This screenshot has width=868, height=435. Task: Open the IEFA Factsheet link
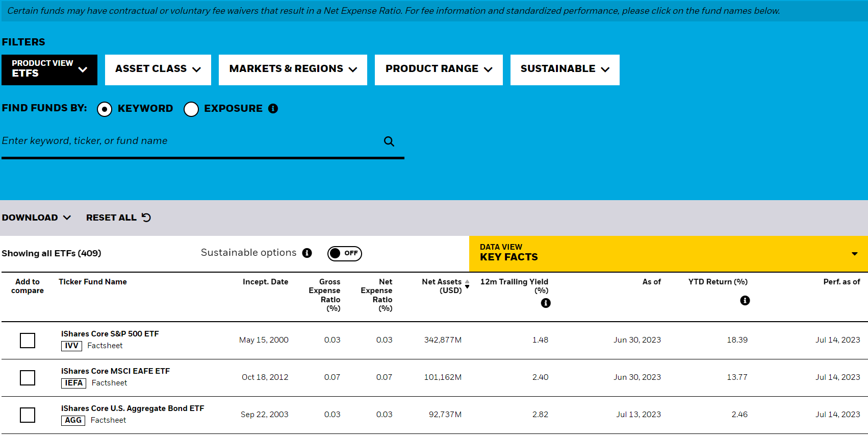tap(110, 383)
